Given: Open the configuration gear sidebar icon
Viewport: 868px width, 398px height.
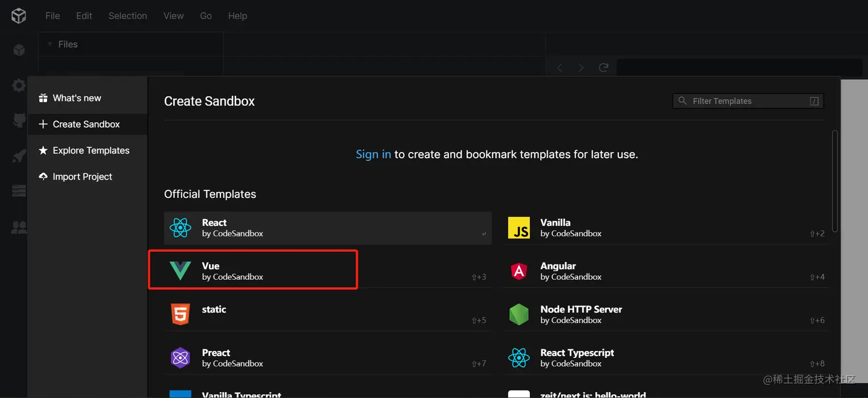Looking at the screenshot, I should (x=19, y=85).
